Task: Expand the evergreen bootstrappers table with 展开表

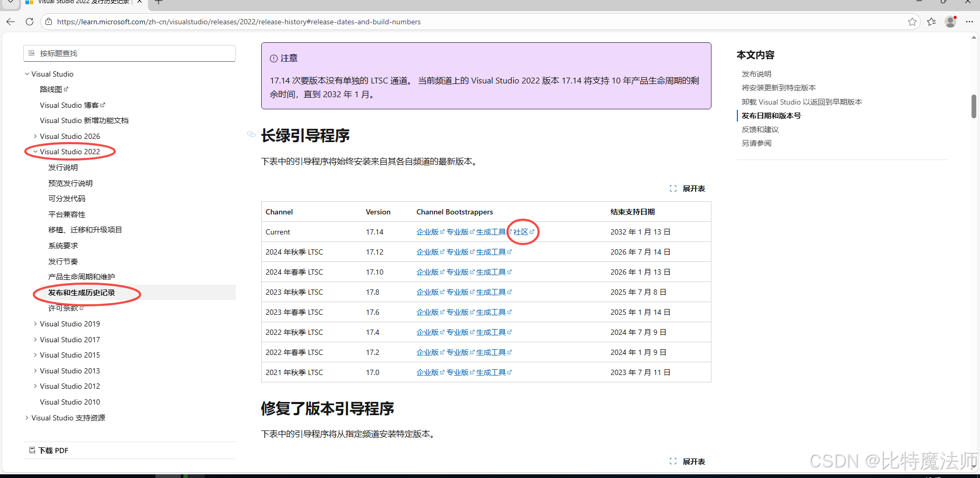Action: point(687,189)
